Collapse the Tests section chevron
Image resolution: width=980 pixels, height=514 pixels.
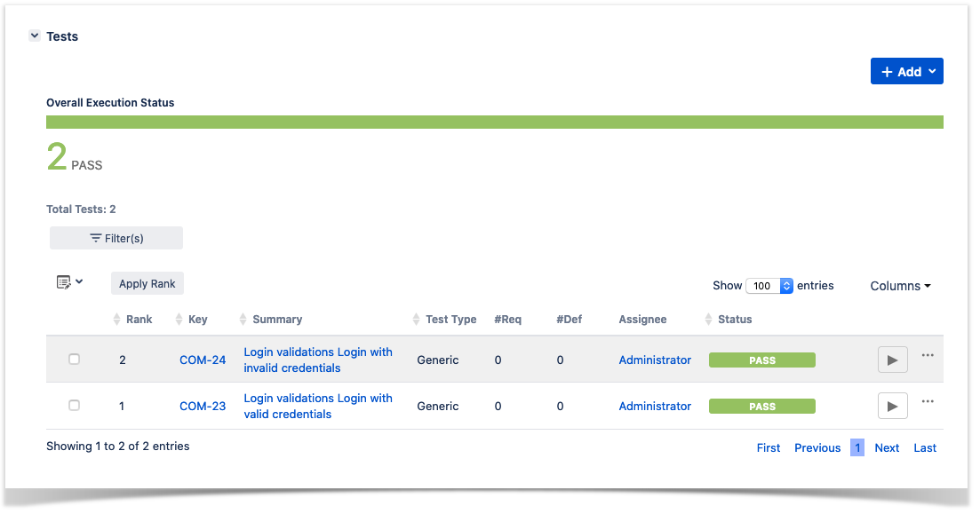(35, 36)
